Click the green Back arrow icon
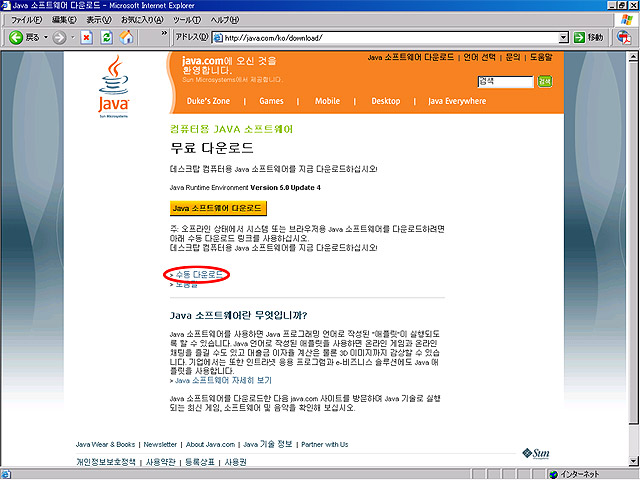640x480 pixels. pyautogui.click(x=16, y=38)
